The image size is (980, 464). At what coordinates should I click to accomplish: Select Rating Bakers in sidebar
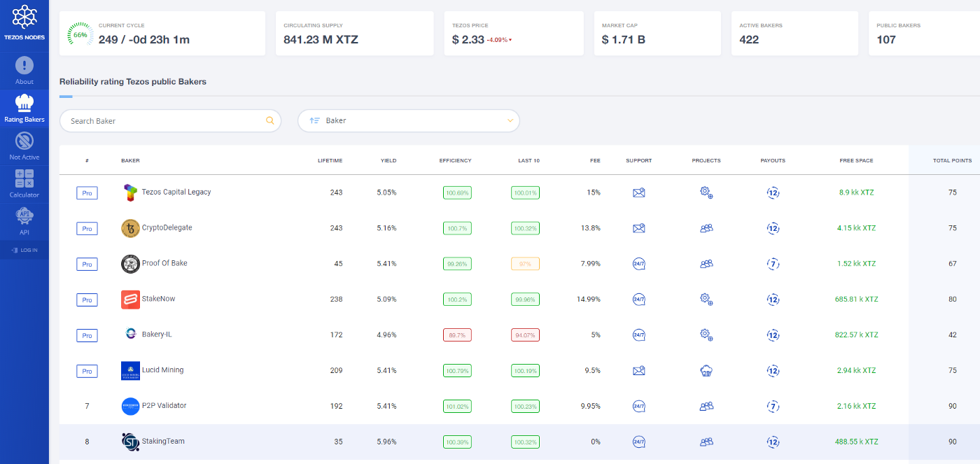point(24,108)
